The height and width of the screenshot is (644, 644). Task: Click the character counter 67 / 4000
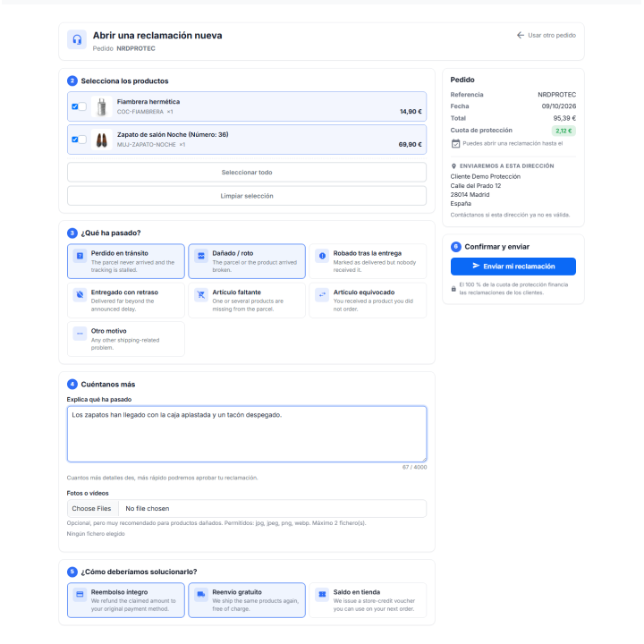pyautogui.click(x=414, y=468)
